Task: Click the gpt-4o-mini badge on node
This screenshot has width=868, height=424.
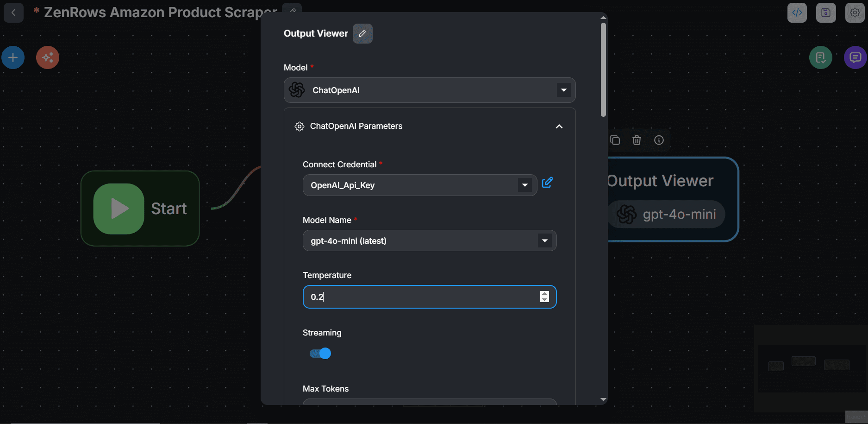Action: (x=666, y=214)
